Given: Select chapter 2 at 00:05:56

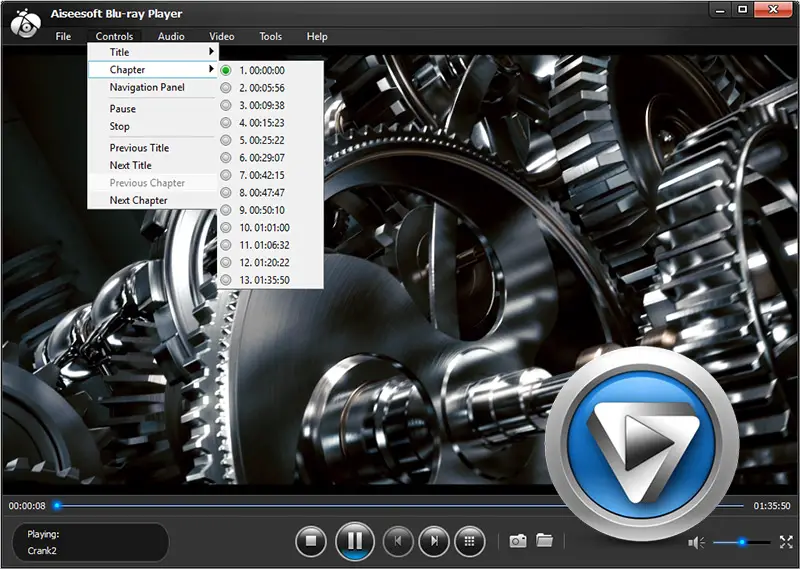Looking at the screenshot, I should [x=270, y=88].
